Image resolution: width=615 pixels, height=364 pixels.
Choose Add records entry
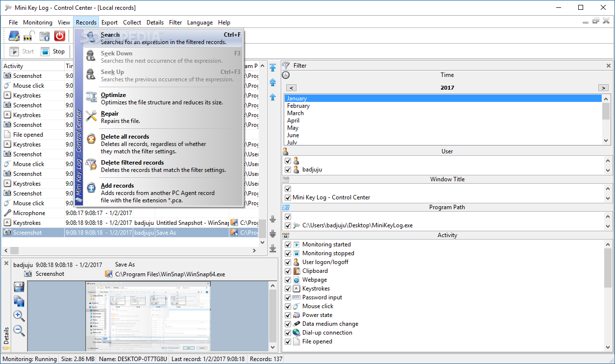[164, 193]
